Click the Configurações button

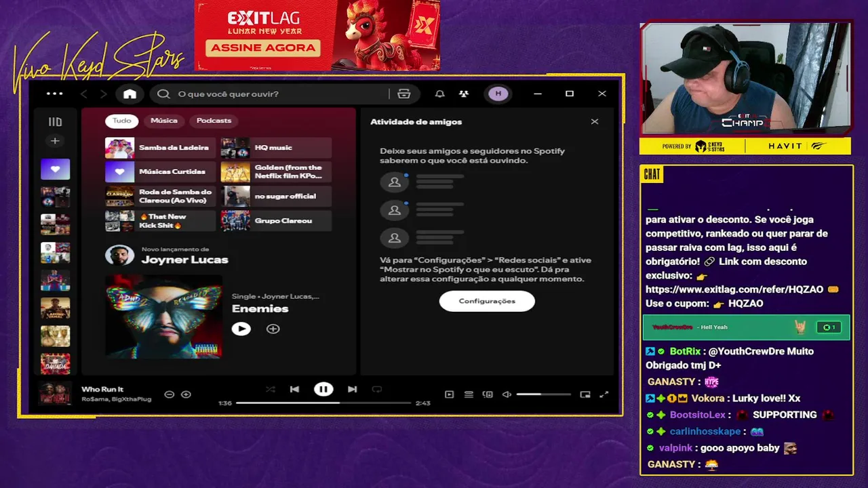487,301
